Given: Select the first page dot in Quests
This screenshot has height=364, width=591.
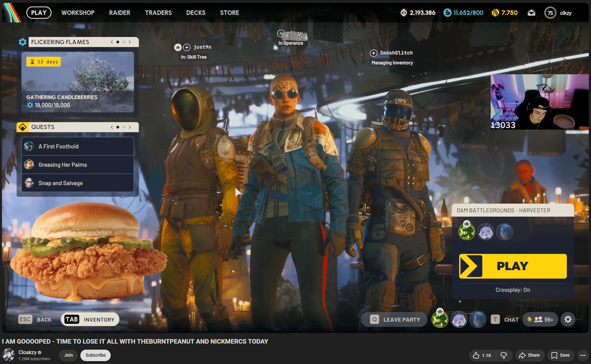Looking at the screenshot, I should coord(118,127).
